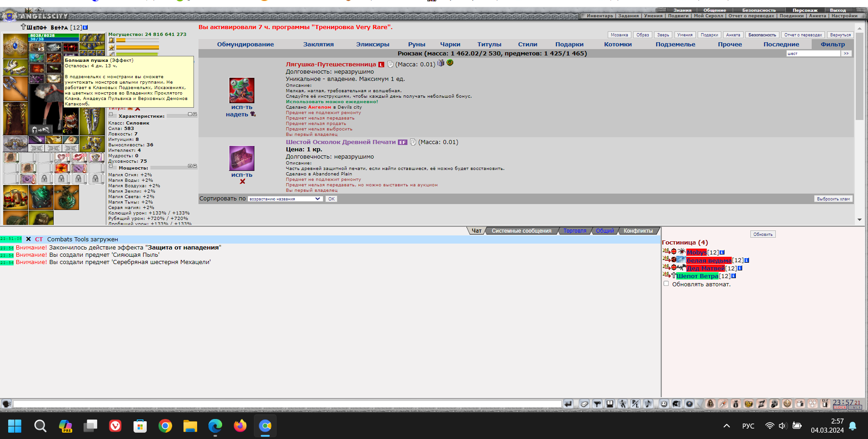Click the Windows Start button
Screen dimensions: 868x439
click(15, 426)
